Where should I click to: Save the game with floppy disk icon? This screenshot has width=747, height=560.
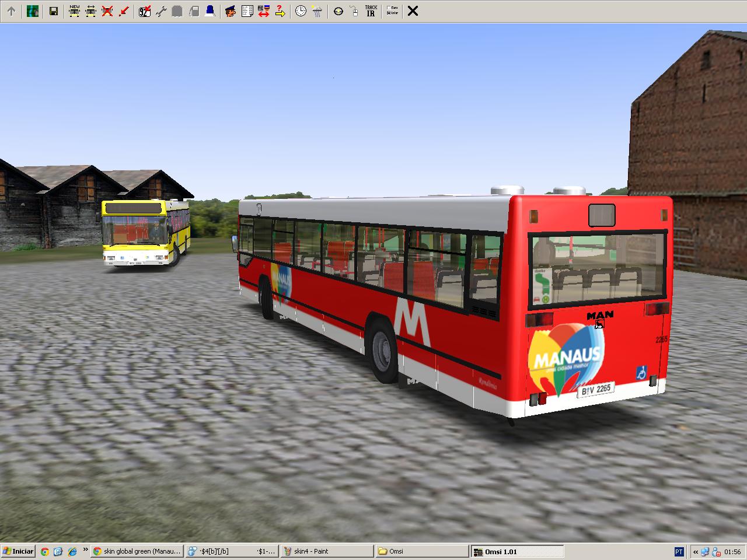coord(53,10)
